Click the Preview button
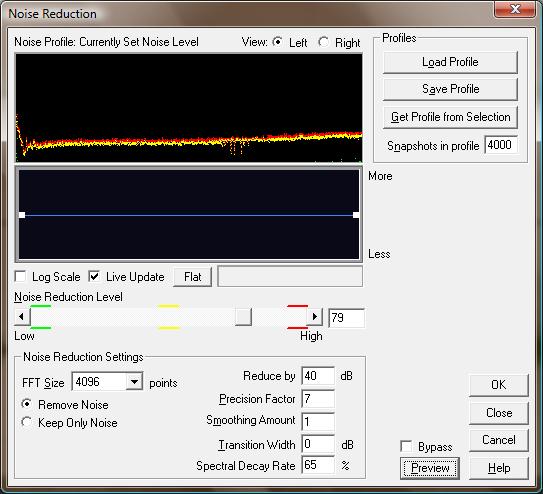 [430, 468]
